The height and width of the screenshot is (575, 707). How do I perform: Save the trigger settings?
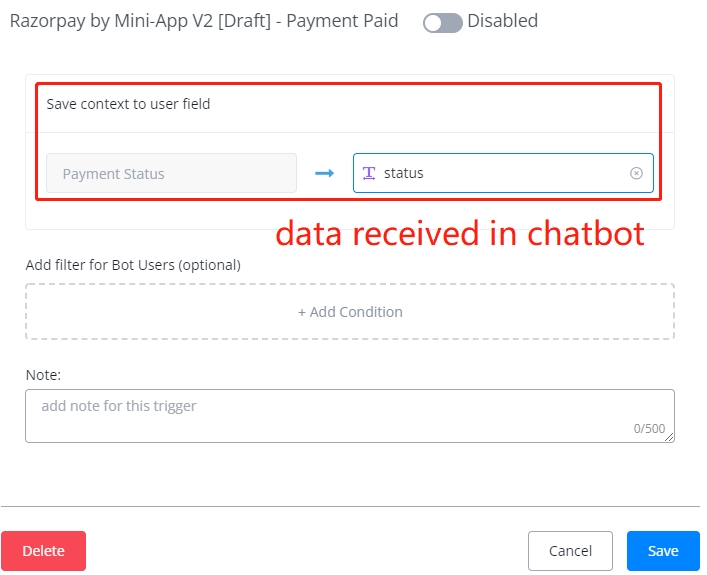pos(663,551)
